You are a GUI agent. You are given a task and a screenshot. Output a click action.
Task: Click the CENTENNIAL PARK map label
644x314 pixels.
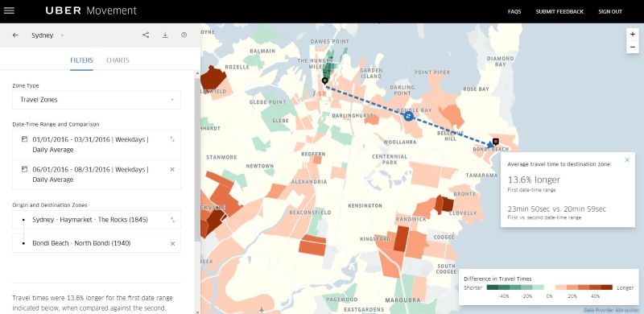tap(390, 159)
